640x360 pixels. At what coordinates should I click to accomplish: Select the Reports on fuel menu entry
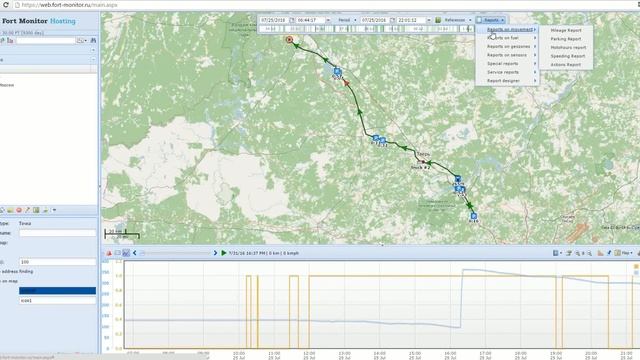pos(507,38)
